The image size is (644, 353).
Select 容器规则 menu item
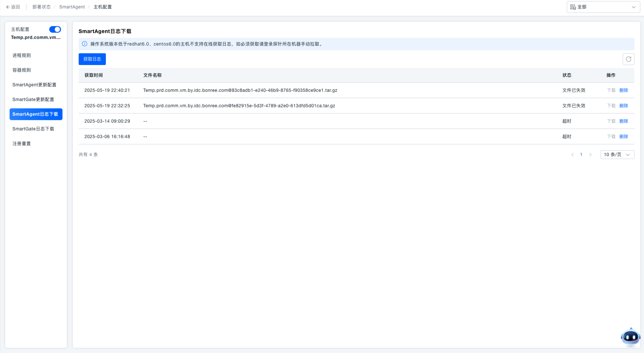22,70
